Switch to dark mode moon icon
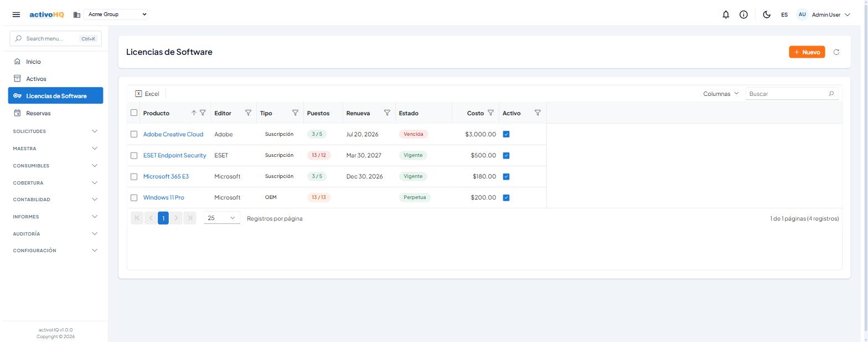The width and height of the screenshot is (868, 342). click(767, 14)
